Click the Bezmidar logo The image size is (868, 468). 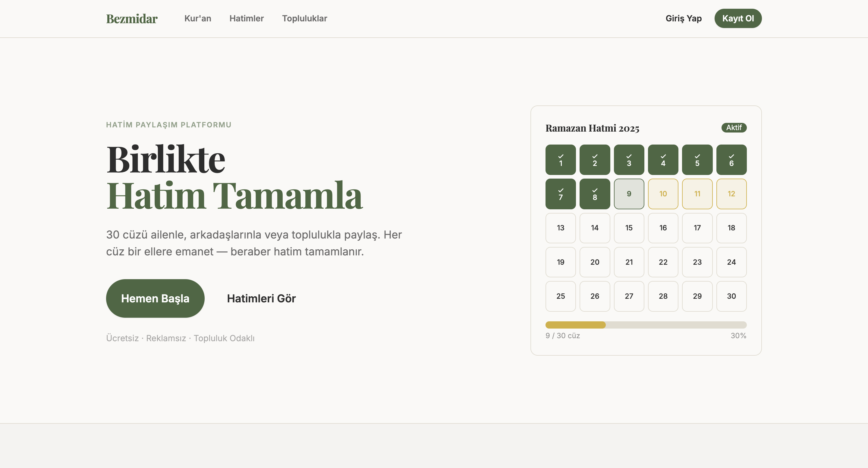click(x=132, y=18)
